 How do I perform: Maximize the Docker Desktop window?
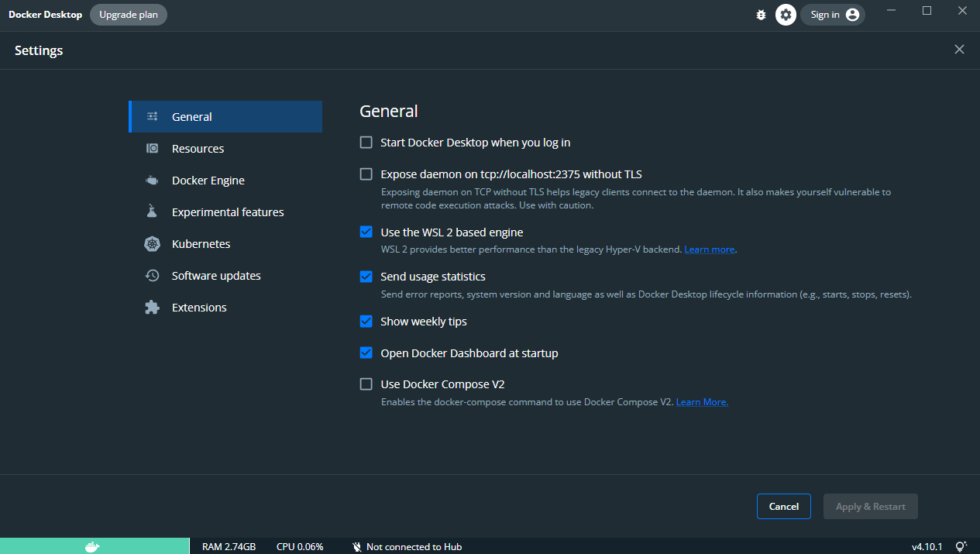pyautogui.click(x=927, y=10)
